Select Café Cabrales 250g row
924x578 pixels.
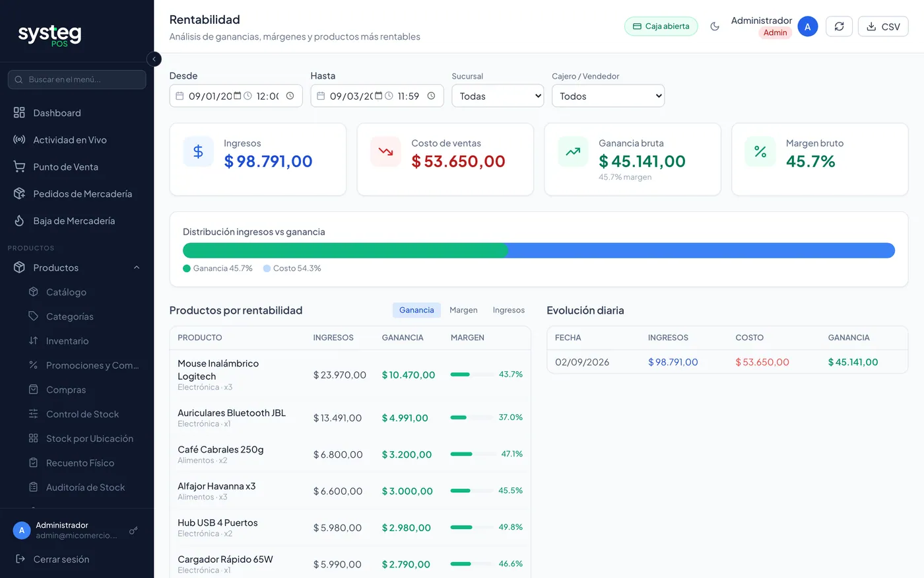pyautogui.click(x=350, y=454)
